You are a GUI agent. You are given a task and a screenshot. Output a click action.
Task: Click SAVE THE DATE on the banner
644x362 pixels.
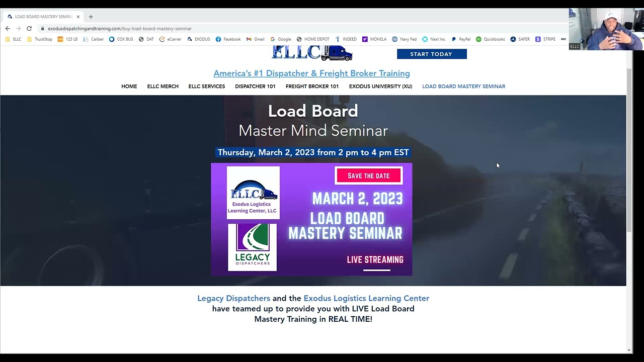(x=369, y=175)
